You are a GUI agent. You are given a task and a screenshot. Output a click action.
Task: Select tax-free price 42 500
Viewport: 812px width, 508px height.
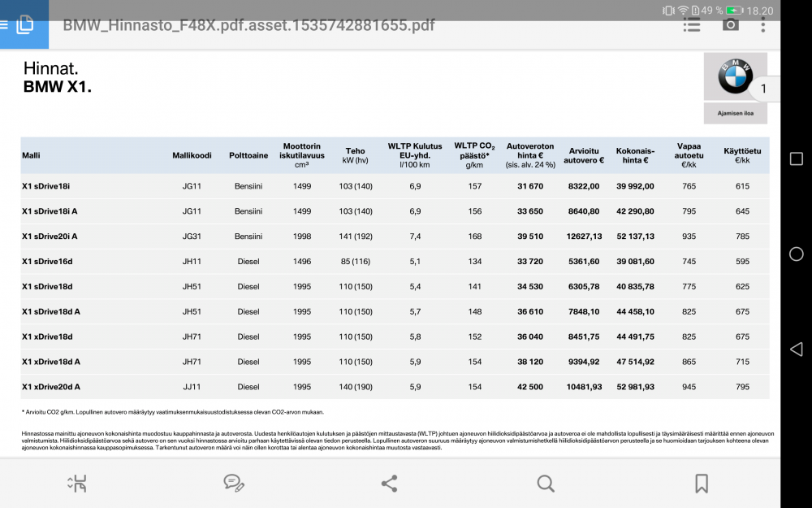(x=530, y=387)
